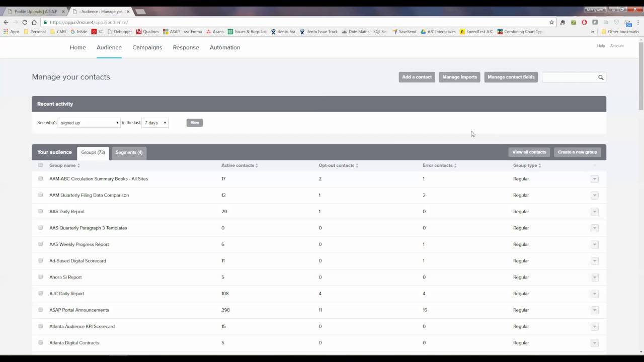Open the Date Maths SQL bookmark
The width and height of the screenshot is (644, 362).
pos(364,32)
